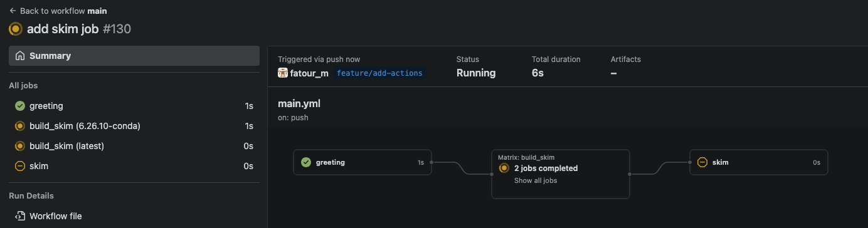
Task: Click check icon in greeting graph node
Action: coord(306,162)
